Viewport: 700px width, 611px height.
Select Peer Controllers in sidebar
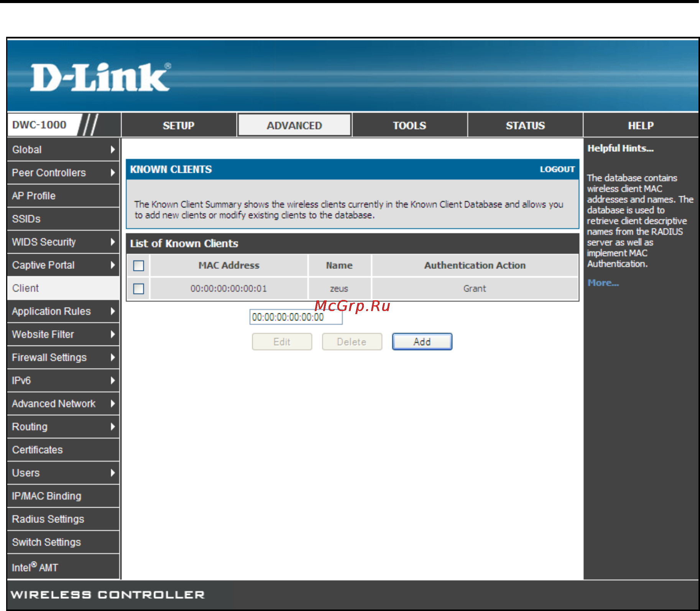tap(63, 173)
